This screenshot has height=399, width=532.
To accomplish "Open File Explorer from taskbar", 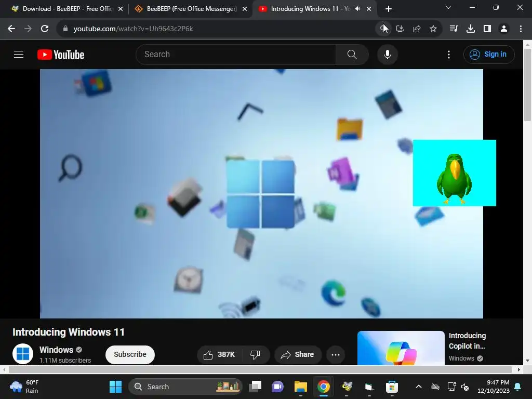I will [x=301, y=387].
